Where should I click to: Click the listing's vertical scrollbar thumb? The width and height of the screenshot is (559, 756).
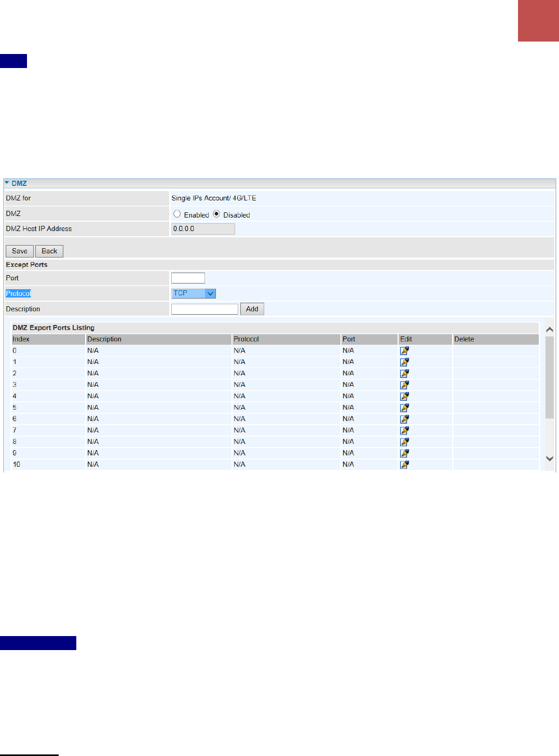(550, 377)
